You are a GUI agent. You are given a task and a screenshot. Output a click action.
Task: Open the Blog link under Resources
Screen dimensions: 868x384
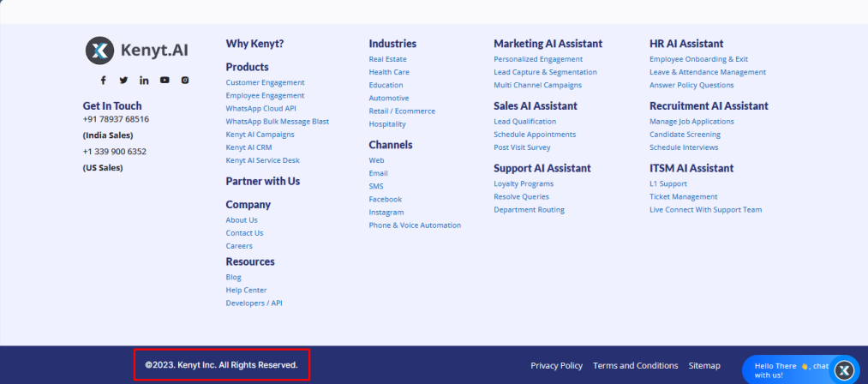click(x=234, y=277)
